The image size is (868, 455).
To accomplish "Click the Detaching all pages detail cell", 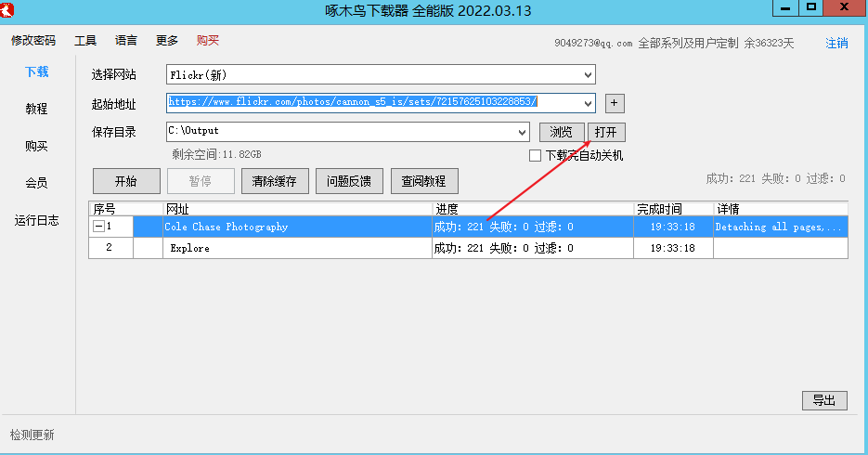I will point(780,227).
